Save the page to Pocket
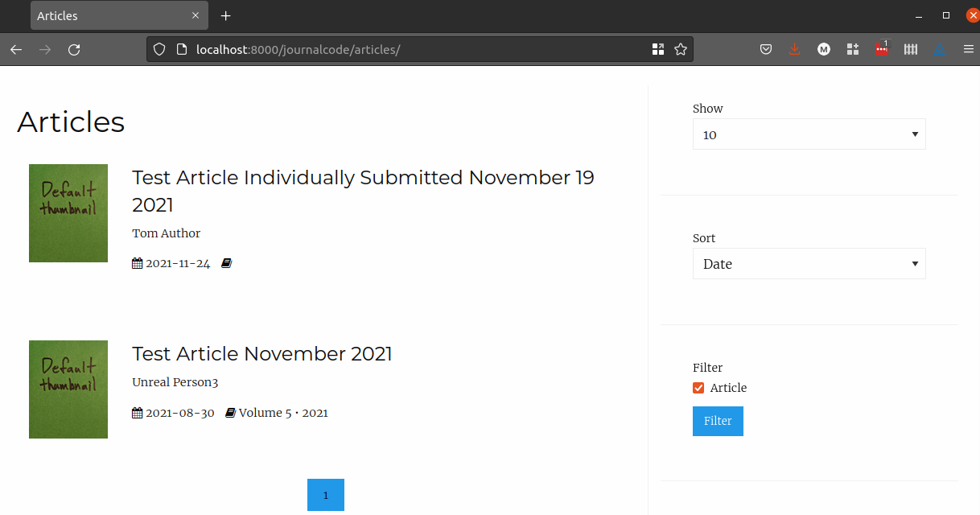 click(766, 50)
